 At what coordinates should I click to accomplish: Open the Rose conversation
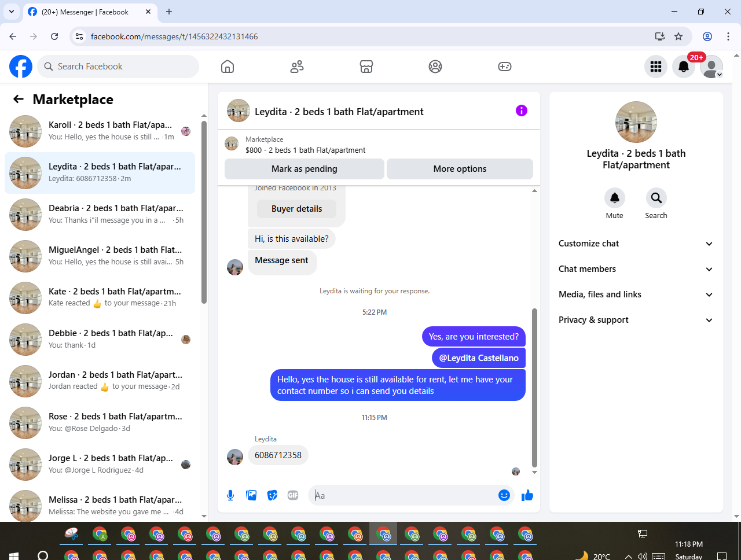point(100,423)
